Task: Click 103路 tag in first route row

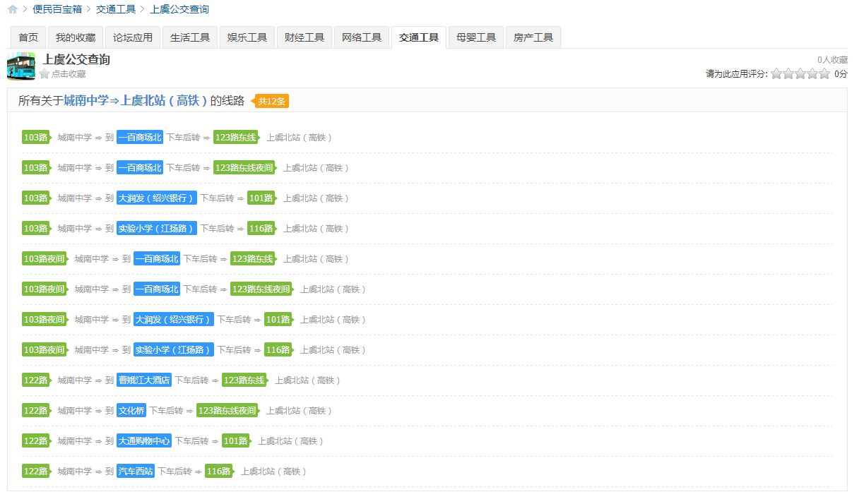Action: (37, 138)
